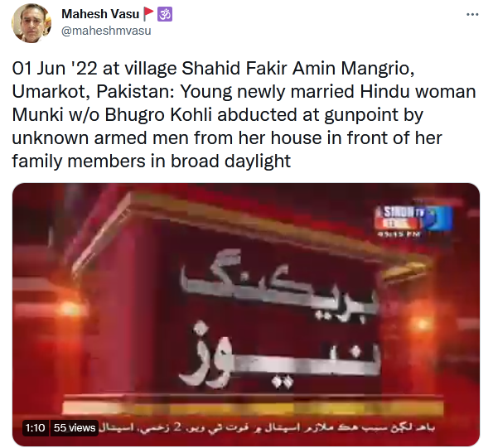Screen dimensions: 493x448
Task: Click "broad daylight" ending the tweet text
Action: pyautogui.click(x=231, y=161)
